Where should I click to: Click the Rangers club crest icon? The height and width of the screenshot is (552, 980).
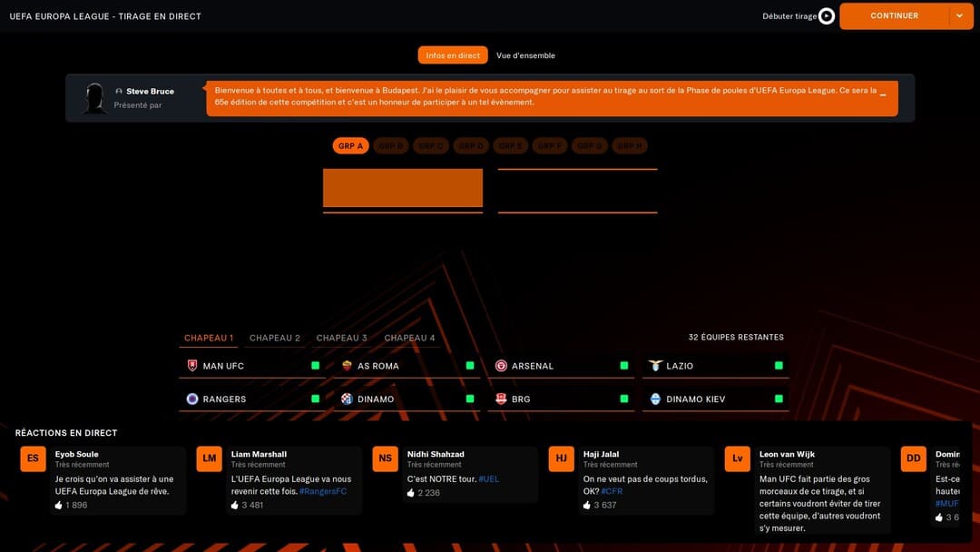[x=192, y=399]
